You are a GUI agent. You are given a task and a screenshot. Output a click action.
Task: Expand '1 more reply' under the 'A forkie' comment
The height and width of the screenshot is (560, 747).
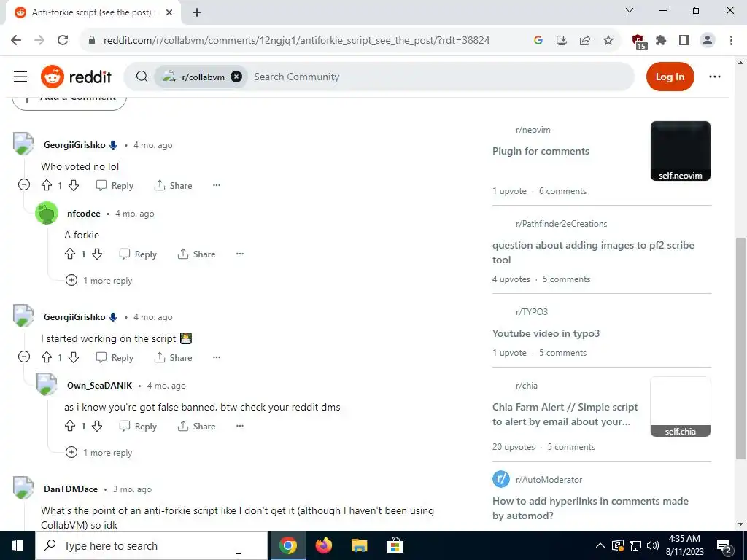[99, 281]
